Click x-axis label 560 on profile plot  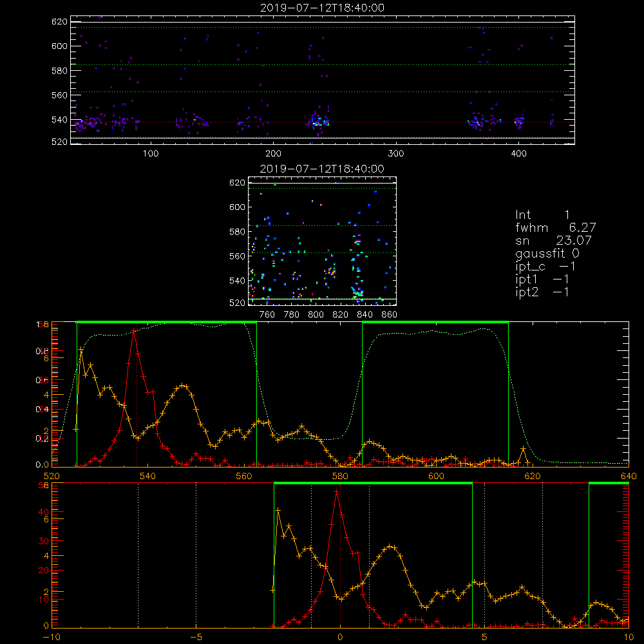[x=244, y=476]
